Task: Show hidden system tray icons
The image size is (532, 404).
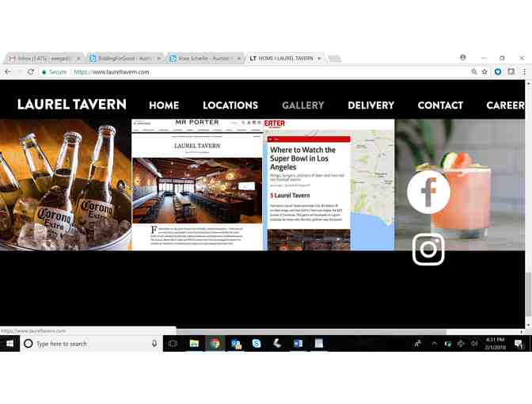Action: [x=434, y=344]
